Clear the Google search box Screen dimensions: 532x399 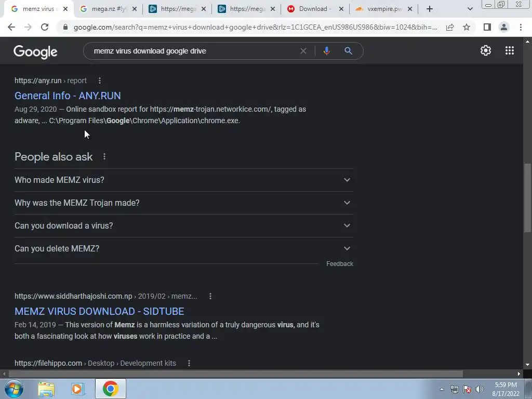tap(303, 51)
